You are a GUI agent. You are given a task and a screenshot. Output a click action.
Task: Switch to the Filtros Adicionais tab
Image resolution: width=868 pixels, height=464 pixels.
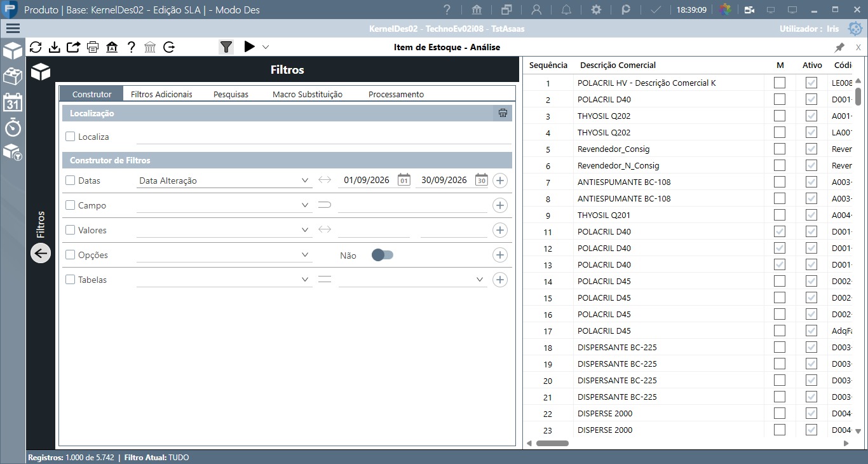pyautogui.click(x=161, y=94)
